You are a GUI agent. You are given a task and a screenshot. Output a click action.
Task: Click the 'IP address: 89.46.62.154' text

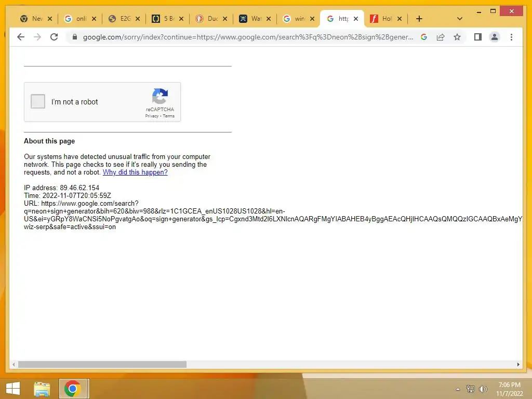tap(61, 188)
